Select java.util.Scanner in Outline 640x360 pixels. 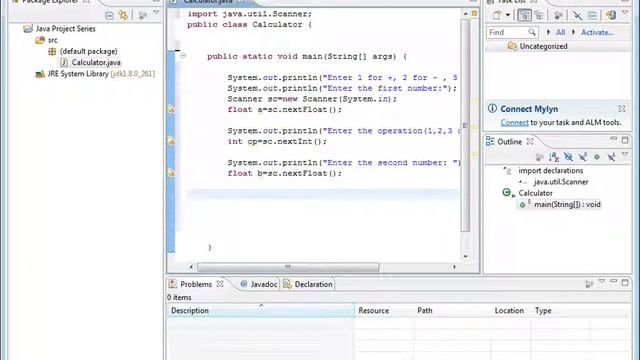(x=561, y=182)
